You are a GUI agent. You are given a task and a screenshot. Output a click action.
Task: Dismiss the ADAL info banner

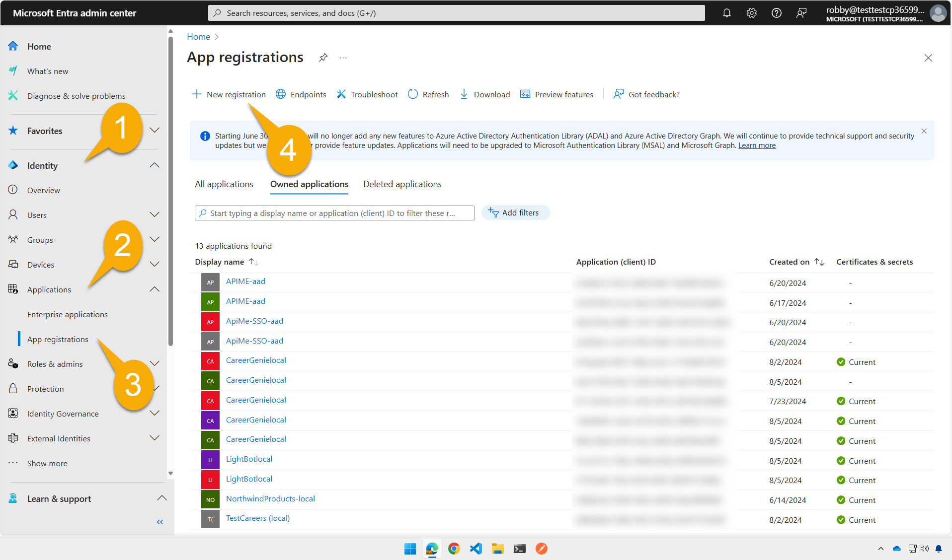pyautogui.click(x=924, y=131)
